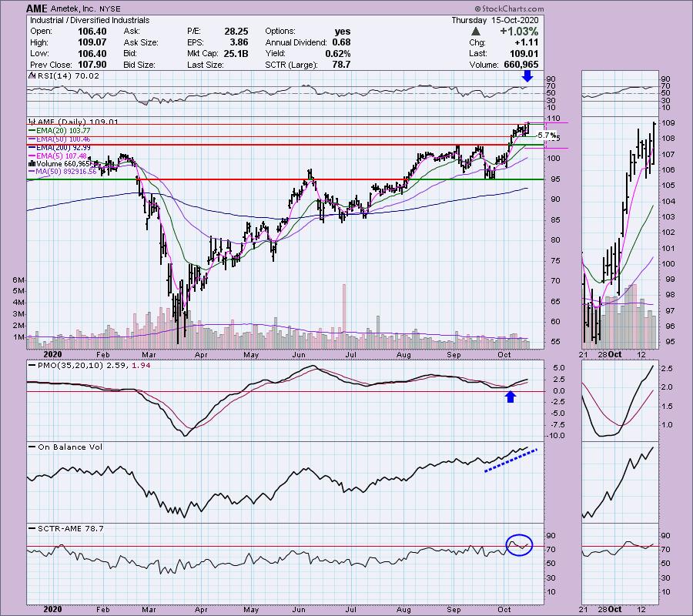Select the Yield value 0.62%
Viewport: 693px width, 616px height.
tap(336, 53)
